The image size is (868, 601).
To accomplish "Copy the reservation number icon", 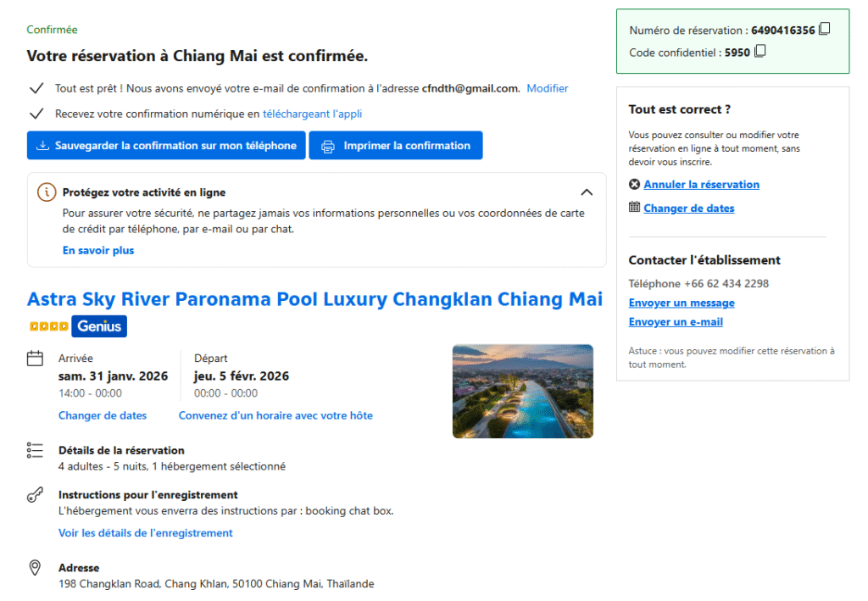I will 825,30.
